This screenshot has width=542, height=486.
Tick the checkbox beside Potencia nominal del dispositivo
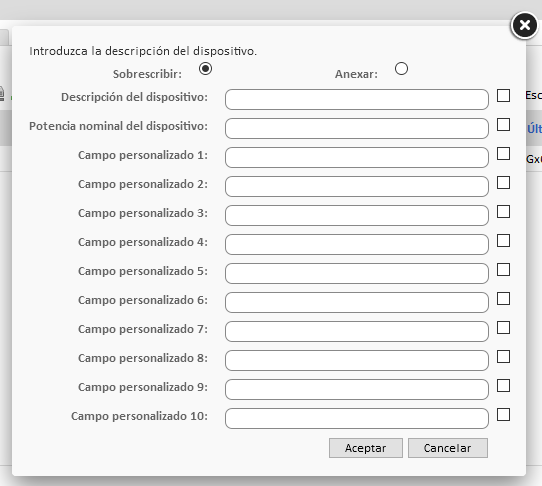(503, 125)
